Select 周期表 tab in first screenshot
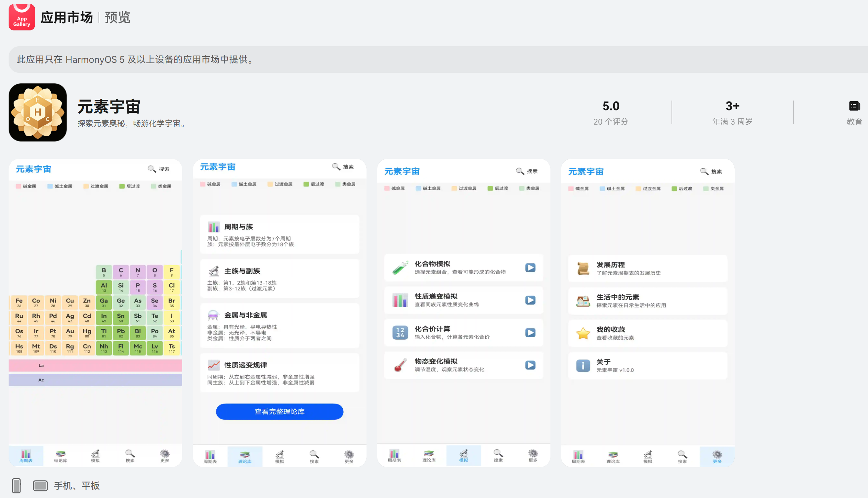The width and height of the screenshot is (868, 498). 26,456
